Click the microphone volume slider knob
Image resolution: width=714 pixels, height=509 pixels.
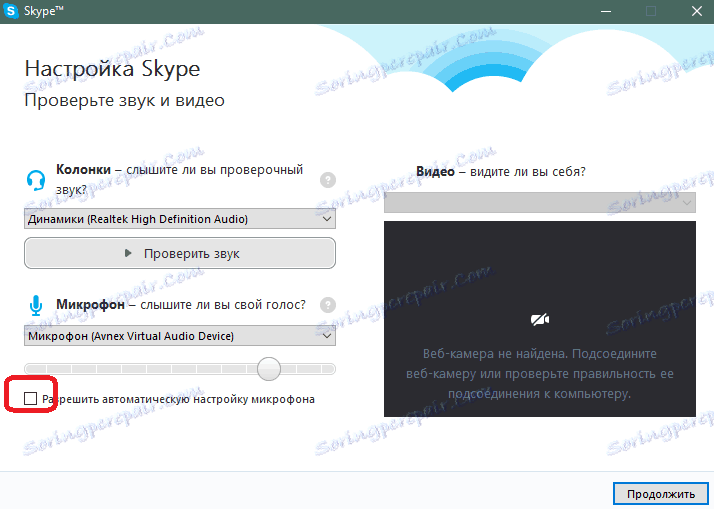[x=269, y=369]
